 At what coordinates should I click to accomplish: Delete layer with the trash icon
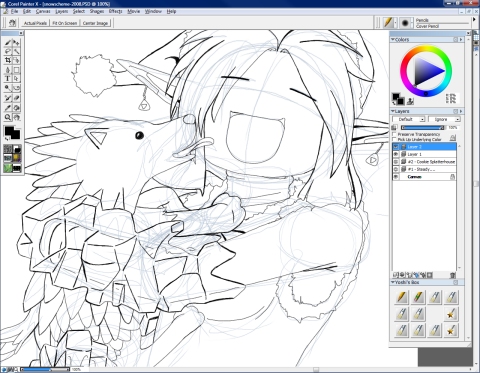tap(452, 275)
